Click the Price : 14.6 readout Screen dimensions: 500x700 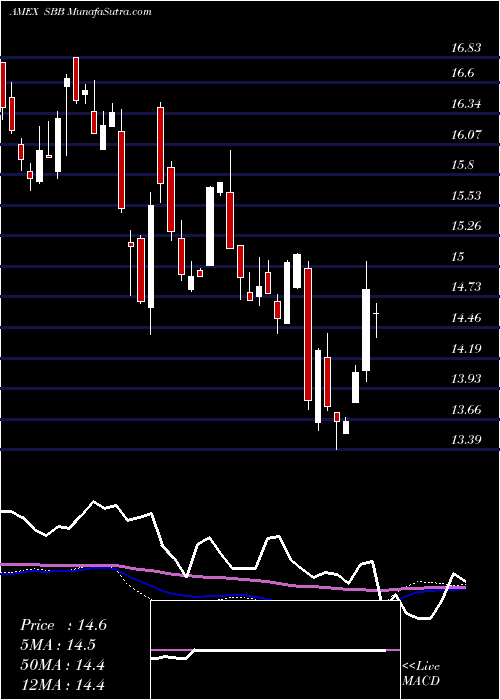63,625
